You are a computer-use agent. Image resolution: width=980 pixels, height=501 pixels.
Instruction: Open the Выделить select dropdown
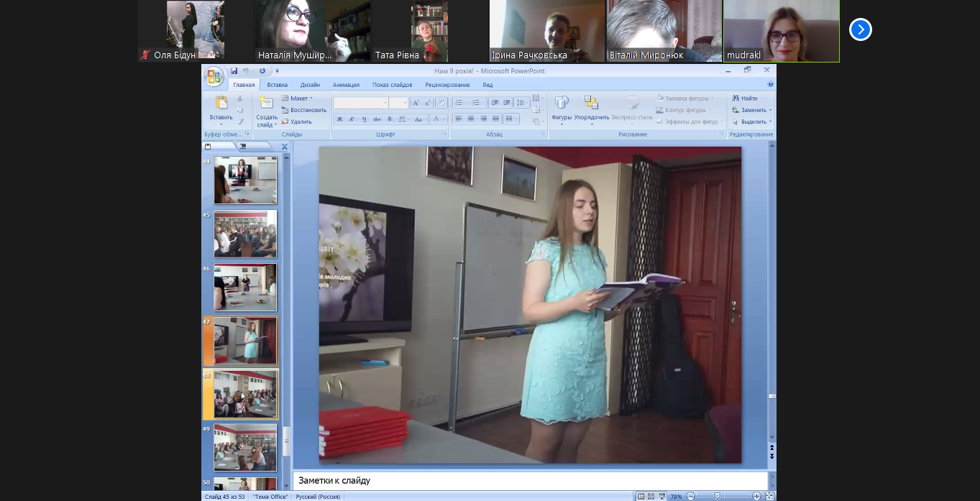tap(751, 121)
